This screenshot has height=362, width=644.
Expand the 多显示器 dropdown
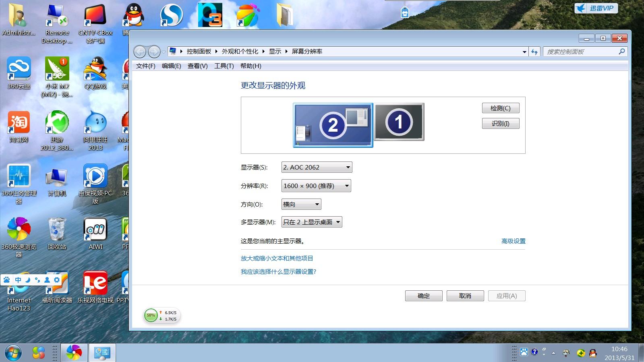(312, 222)
